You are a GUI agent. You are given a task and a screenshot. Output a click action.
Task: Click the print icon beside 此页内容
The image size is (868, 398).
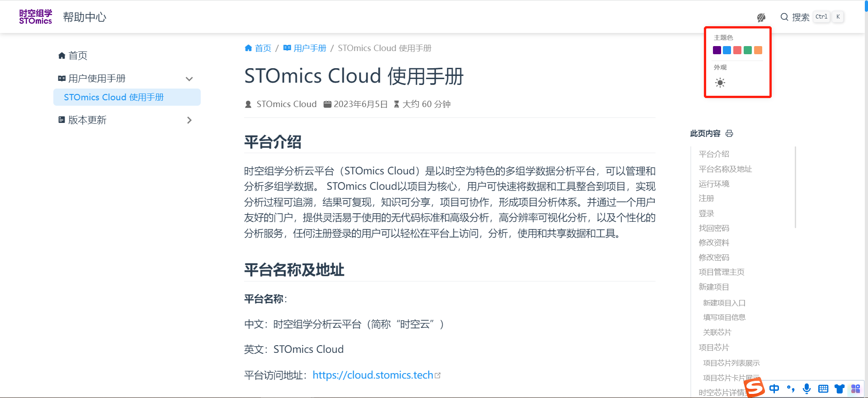pos(729,134)
